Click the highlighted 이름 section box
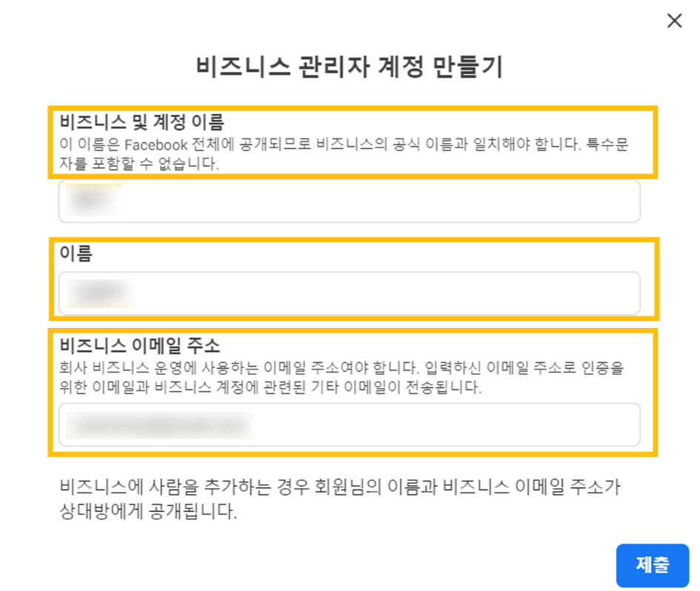This screenshot has width=700, height=591. (352, 278)
